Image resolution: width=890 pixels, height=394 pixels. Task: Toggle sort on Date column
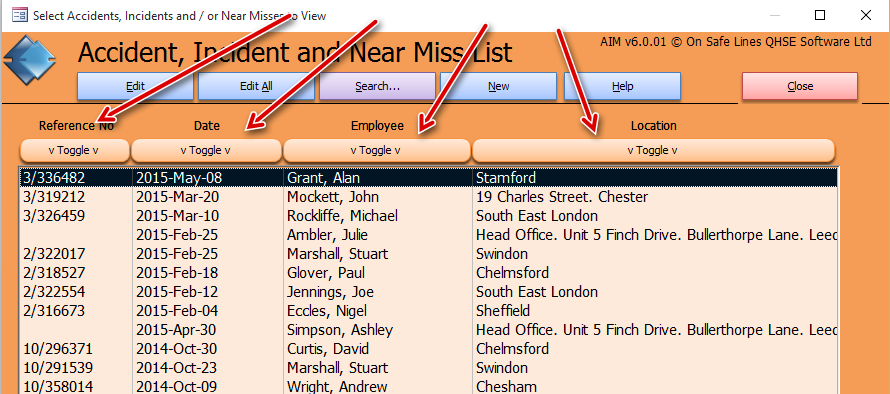pyautogui.click(x=206, y=150)
